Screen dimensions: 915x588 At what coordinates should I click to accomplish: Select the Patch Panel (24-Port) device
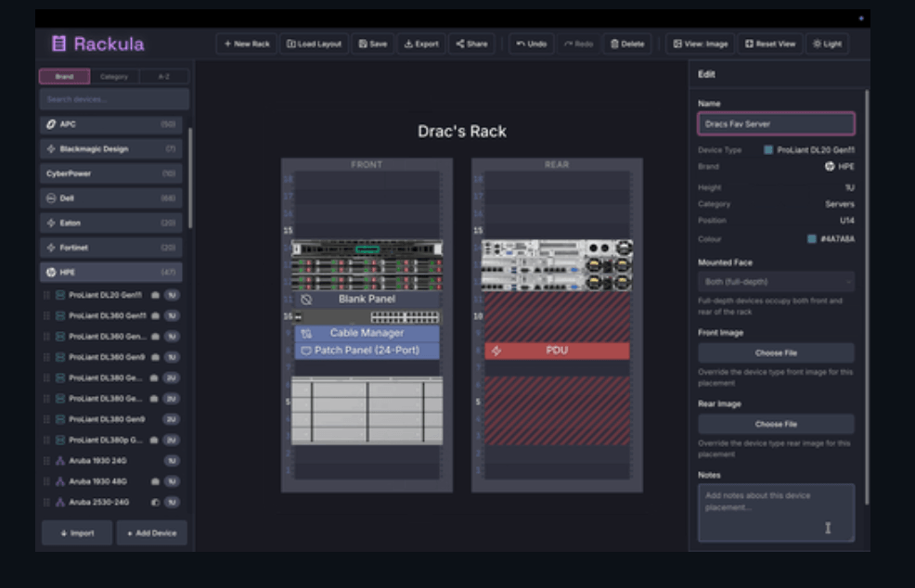click(367, 351)
